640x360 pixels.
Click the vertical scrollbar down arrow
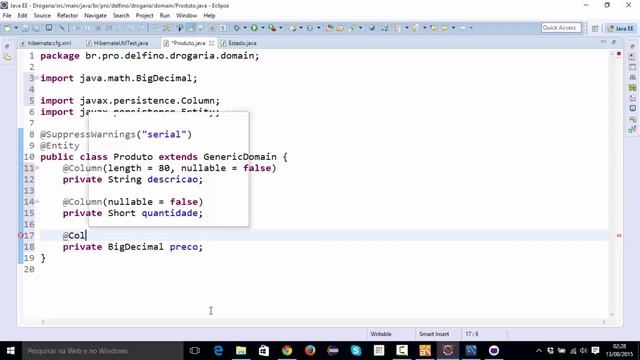pyautogui.click(x=612, y=314)
